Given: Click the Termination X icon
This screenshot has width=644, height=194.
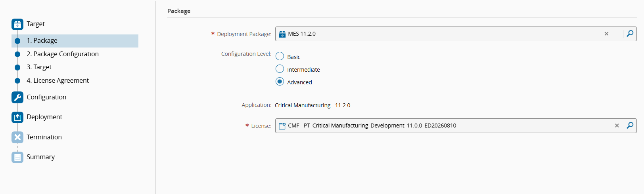Looking at the screenshot, I should (x=17, y=137).
